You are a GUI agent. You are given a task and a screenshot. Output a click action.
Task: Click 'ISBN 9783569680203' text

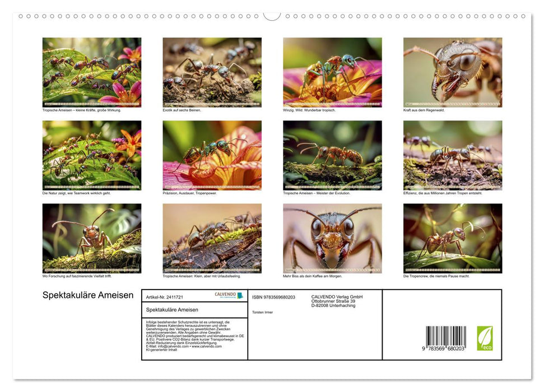[x=274, y=297]
